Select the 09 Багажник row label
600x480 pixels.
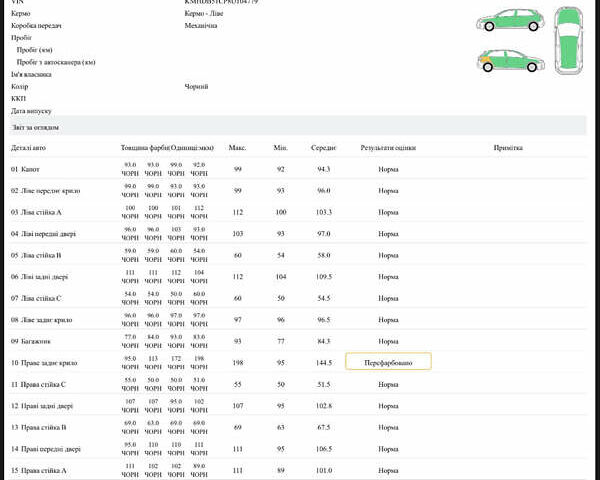[x=33, y=341]
